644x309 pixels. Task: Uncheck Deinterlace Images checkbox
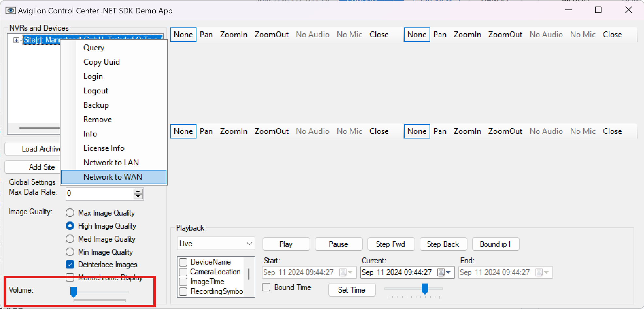click(70, 265)
